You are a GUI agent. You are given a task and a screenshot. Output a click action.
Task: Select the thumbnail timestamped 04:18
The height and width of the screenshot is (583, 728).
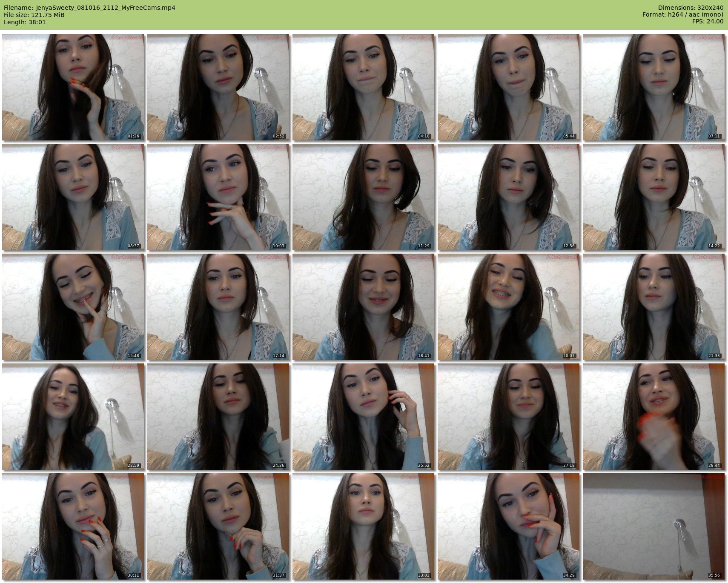point(364,87)
